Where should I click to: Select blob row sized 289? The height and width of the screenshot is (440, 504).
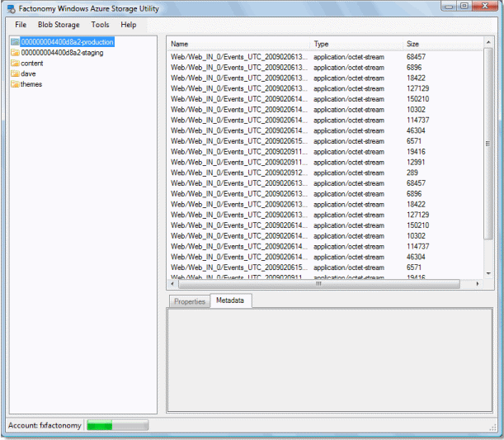click(x=325, y=173)
